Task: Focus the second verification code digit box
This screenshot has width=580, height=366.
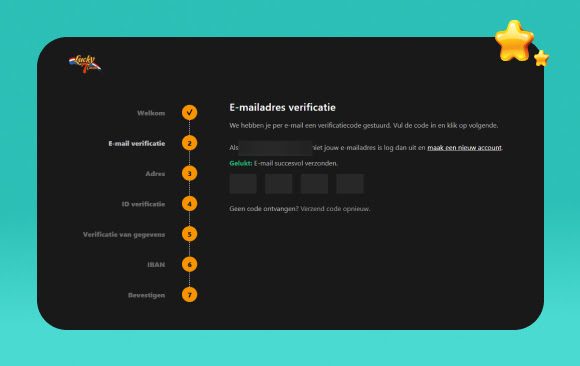Action: click(279, 184)
